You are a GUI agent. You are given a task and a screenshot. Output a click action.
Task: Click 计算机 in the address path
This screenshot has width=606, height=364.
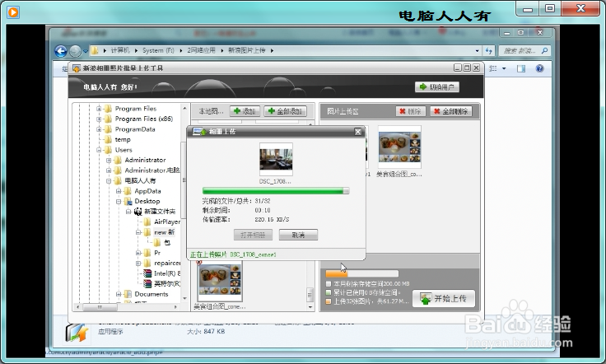point(120,50)
